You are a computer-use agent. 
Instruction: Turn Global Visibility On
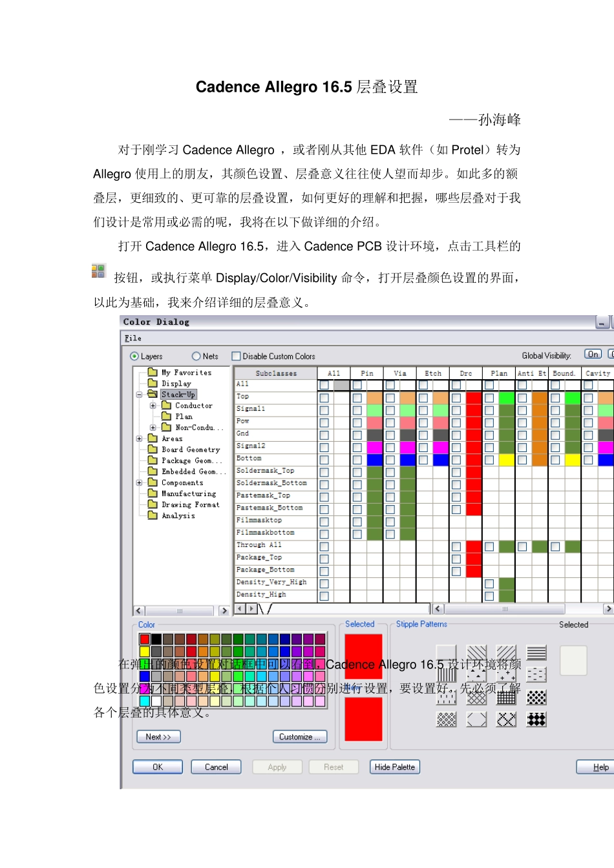click(593, 354)
